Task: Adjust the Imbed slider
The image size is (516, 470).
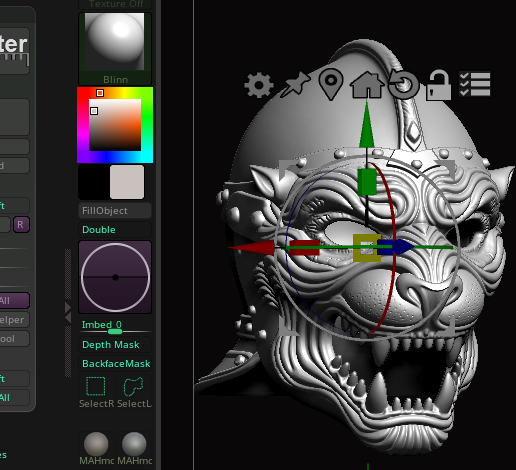Action: pyautogui.click(x=115, y=327)
